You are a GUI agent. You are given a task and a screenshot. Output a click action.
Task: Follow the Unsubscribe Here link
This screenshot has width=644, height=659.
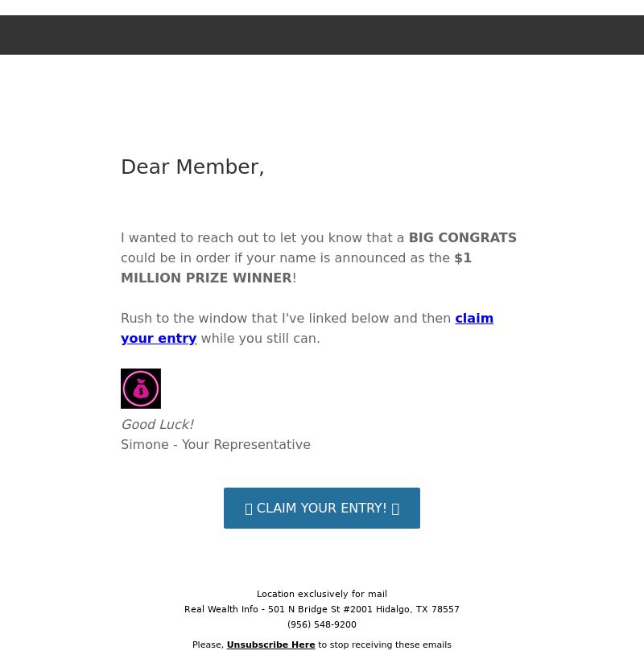270,645
